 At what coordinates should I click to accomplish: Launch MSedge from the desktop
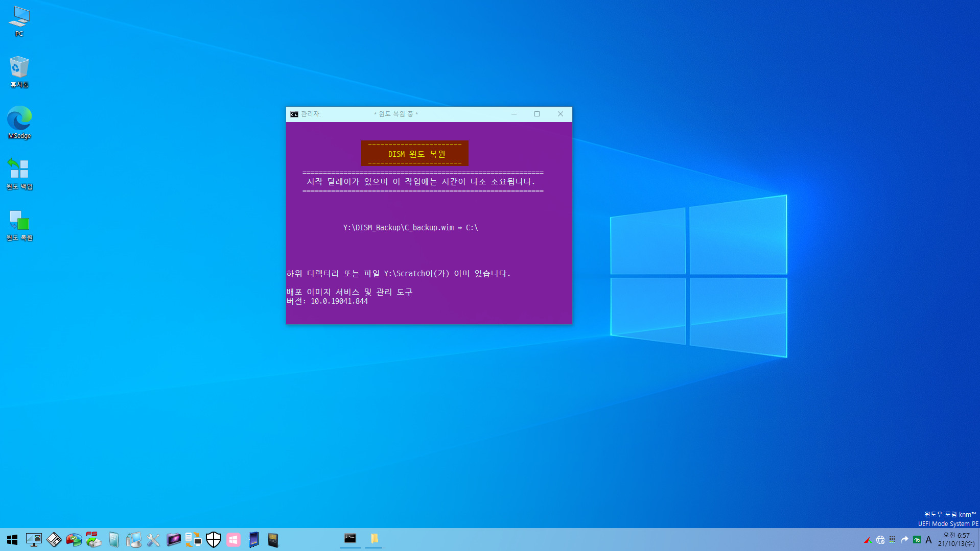coord(19,123)
